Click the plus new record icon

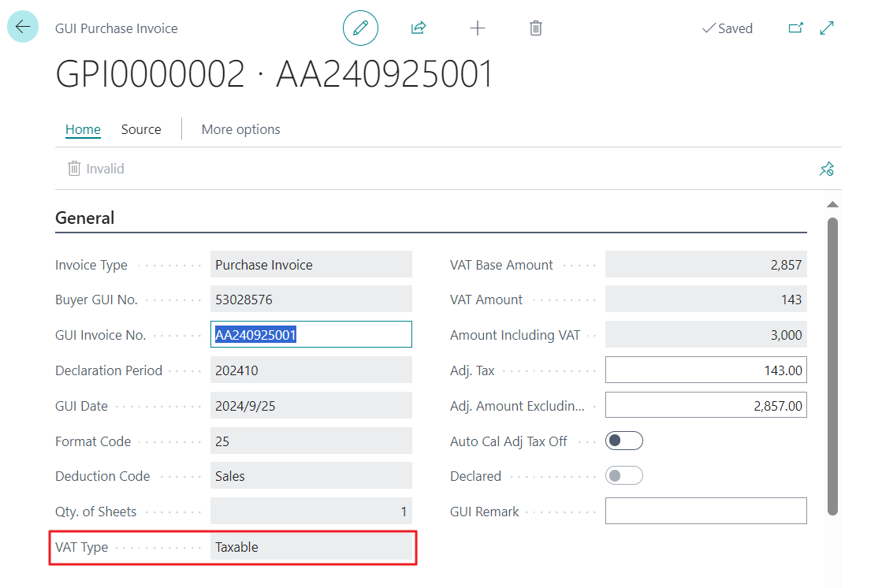[477, 28]
